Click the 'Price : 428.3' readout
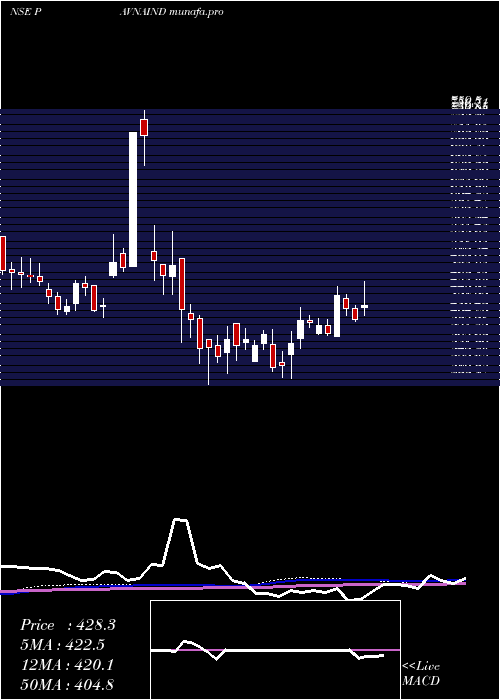This screenshot has width=500, height=700. click(68, 625)
